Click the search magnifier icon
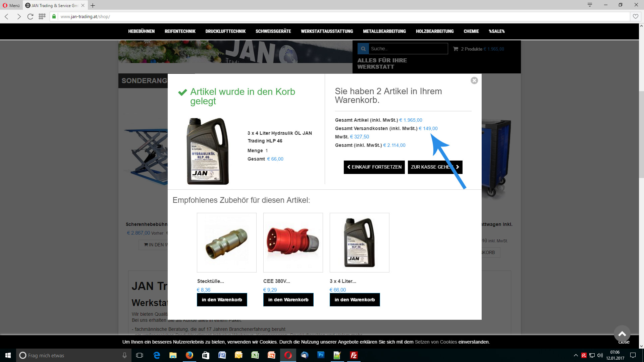Viewport: 644px width, 362px height. [x=363, y=49]
